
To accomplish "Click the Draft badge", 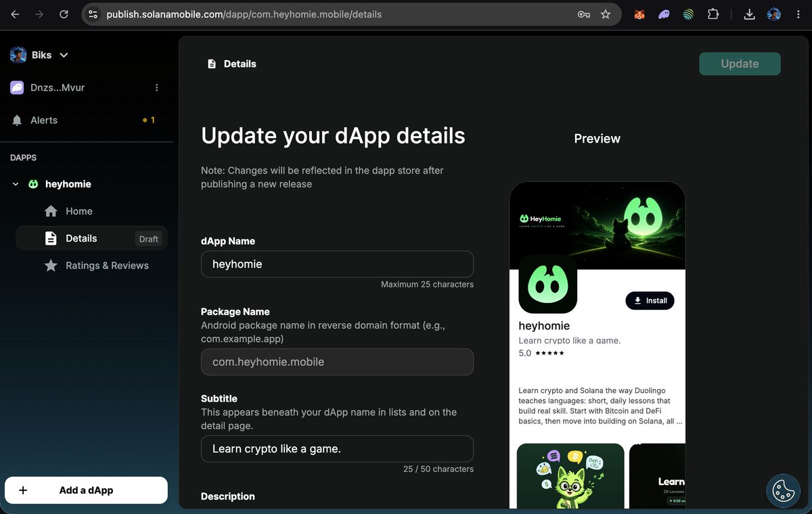I will [149, 239].
